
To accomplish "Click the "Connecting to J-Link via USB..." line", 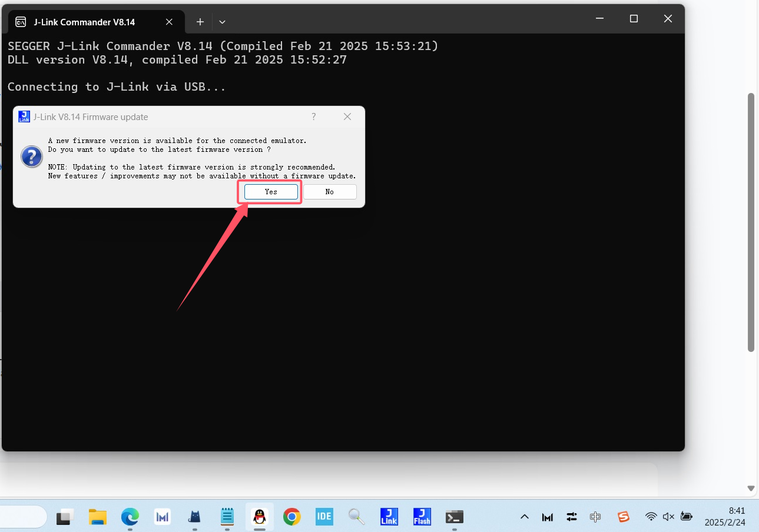I will (117, 87).
